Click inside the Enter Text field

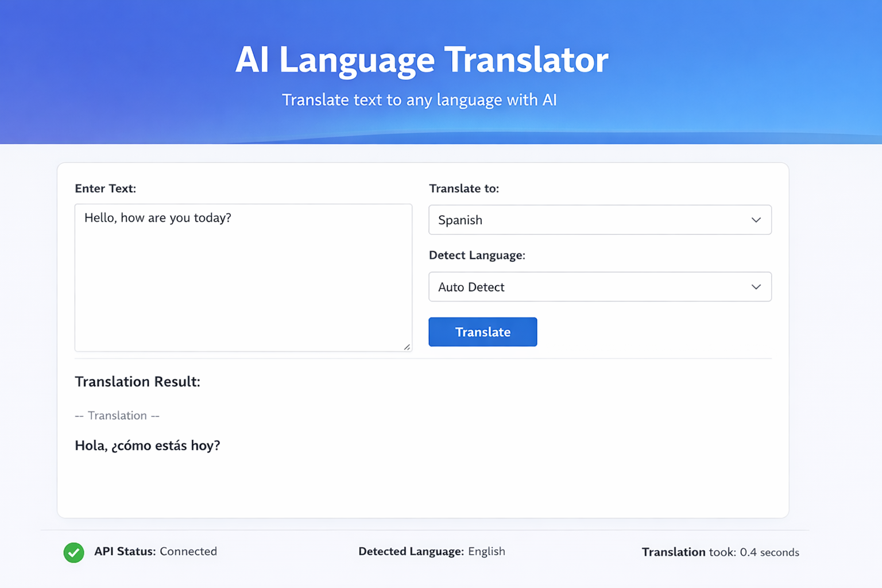(x=243, y=277)
